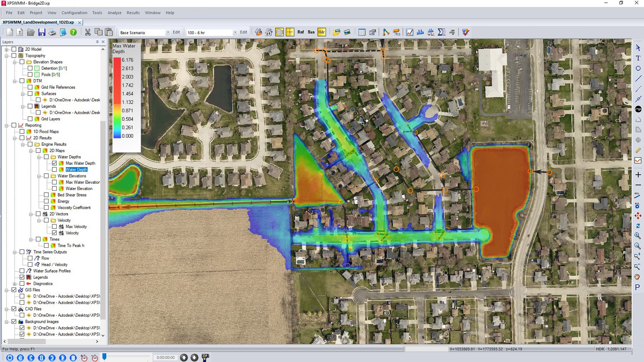This screenshot has width=644, height=362.
Task: Click the Cut scissors icon
Action: (88, 32)
